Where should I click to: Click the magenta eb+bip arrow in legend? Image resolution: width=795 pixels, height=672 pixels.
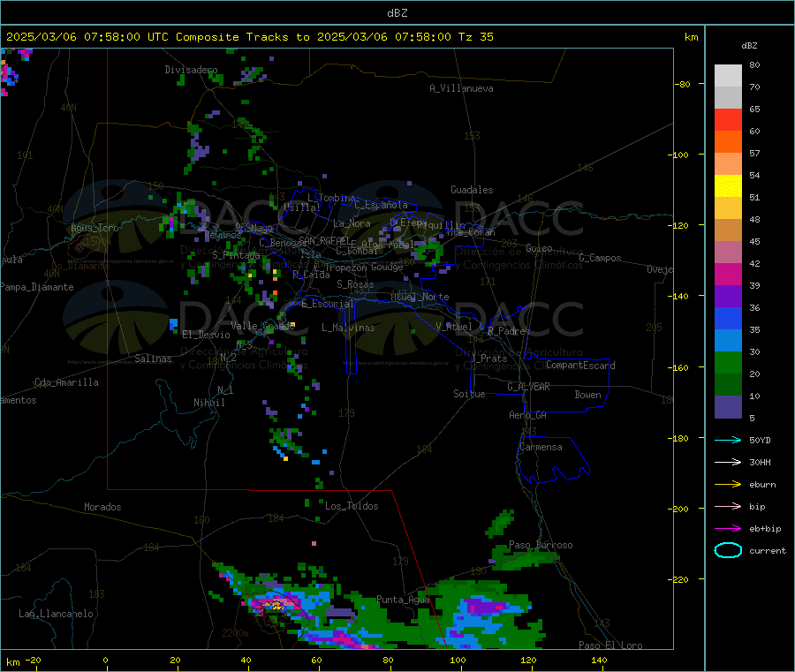(x=728, y=528)
